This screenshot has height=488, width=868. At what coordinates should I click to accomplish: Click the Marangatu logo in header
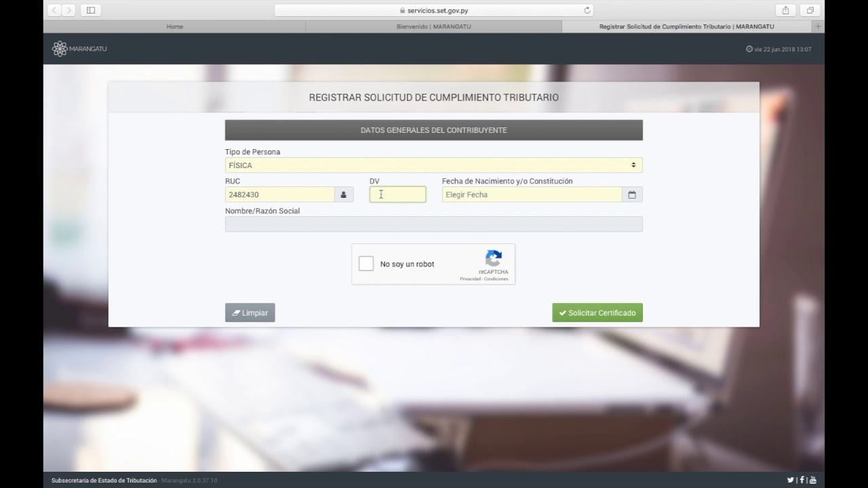[79, 49]
